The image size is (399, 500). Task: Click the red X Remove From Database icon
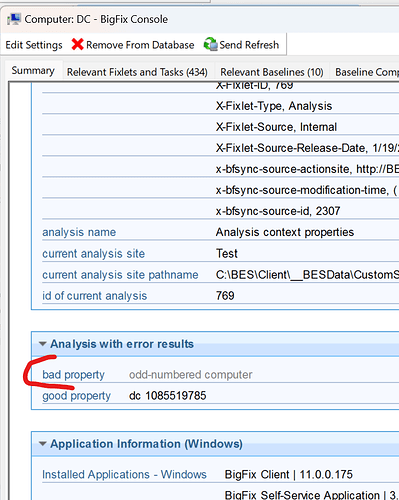77,44
